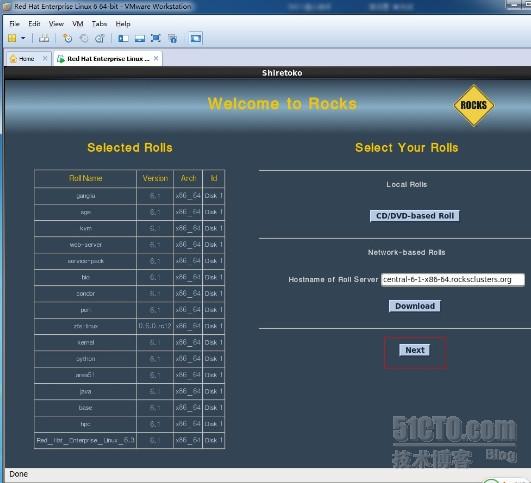Select the kernel roll row

(x=129, y=342)
